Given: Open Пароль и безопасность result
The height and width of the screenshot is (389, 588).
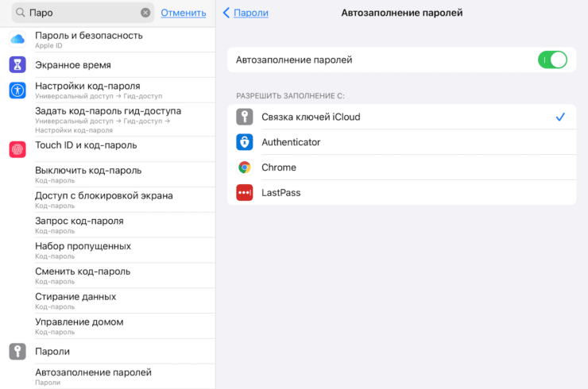Looking at the screenshot, I should pyautogui.click(x=107, y=40).
